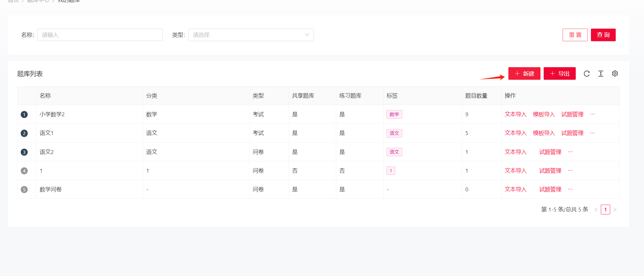Click 试题管理 for 语文2
644x276 pixels.
[x=550, y=152]
